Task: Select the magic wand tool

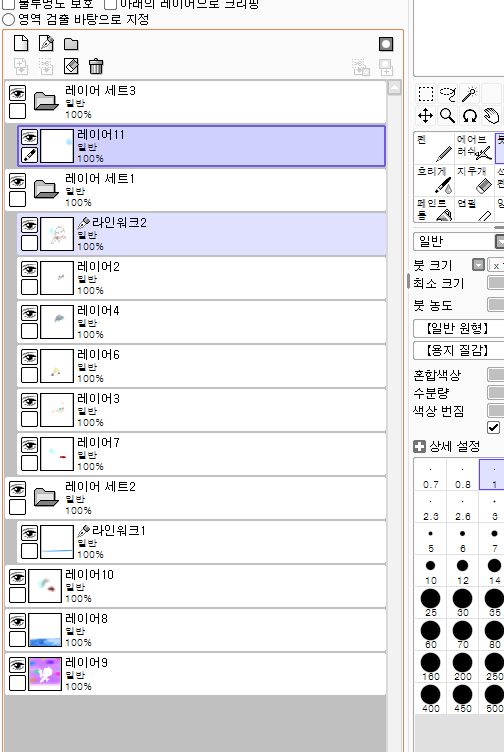Action: 469,94
